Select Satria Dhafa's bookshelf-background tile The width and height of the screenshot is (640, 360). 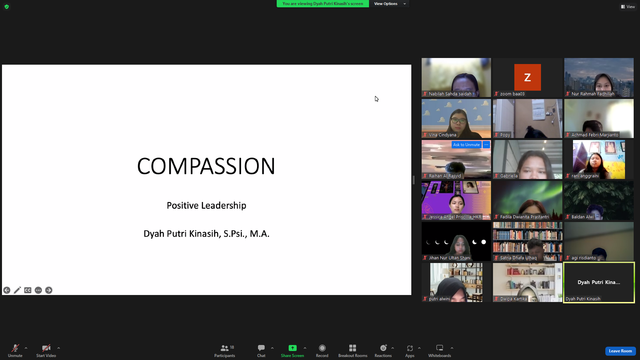click(527, 242)
